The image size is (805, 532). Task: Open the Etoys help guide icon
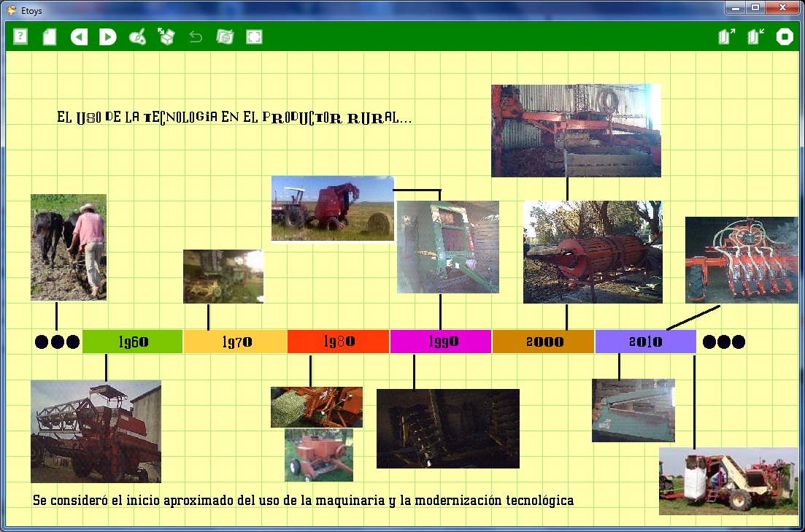(20, 36)
